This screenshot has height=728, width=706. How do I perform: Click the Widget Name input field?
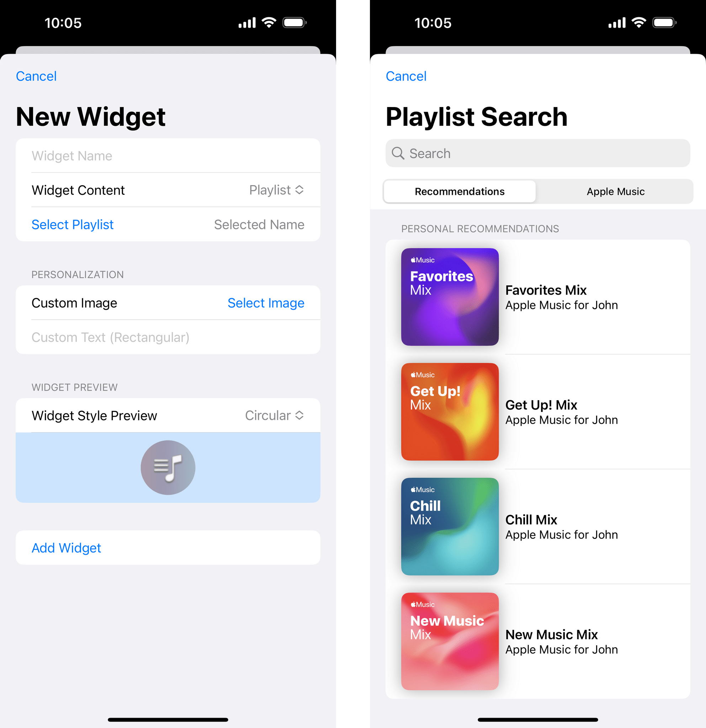coord(168,155)
